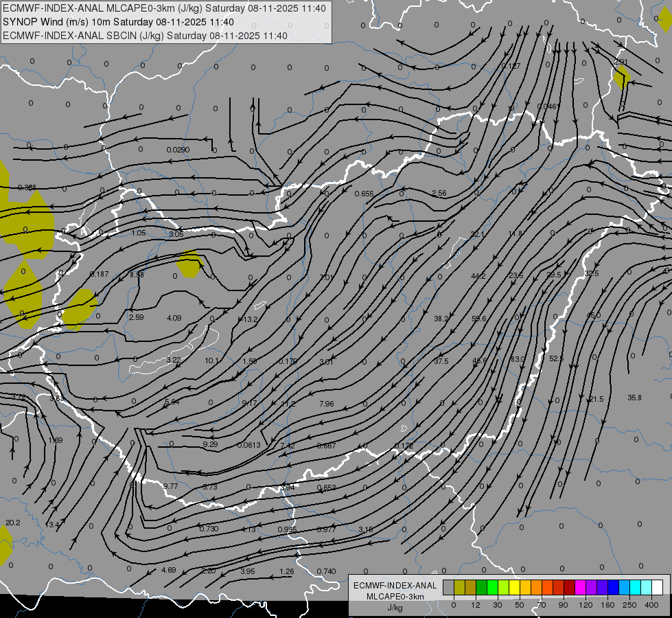672x618 pixels.
Task: Select the sky blue swatch ending at 250
Action: pyautogui.click(x=625, y=587)
